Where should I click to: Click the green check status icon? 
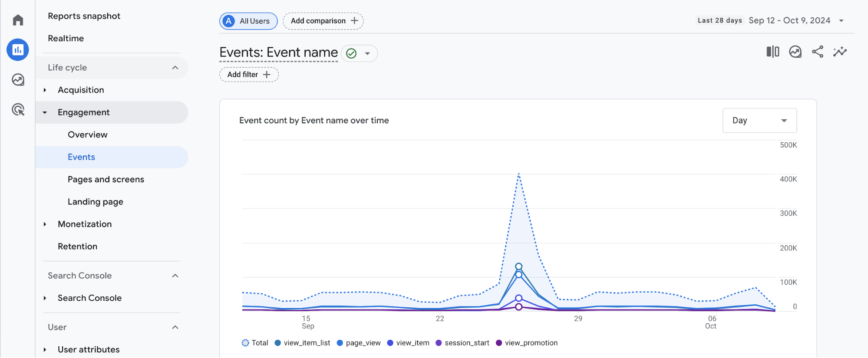coord(351,53)
